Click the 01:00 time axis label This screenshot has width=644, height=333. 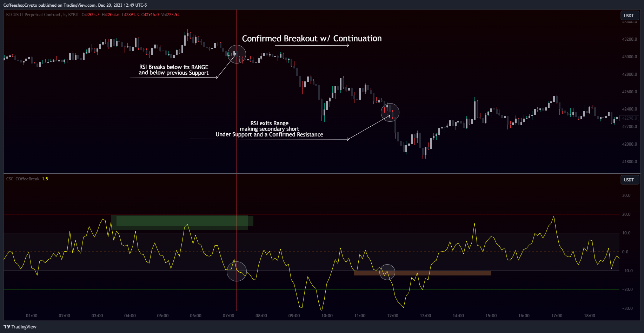click(32, 316)
